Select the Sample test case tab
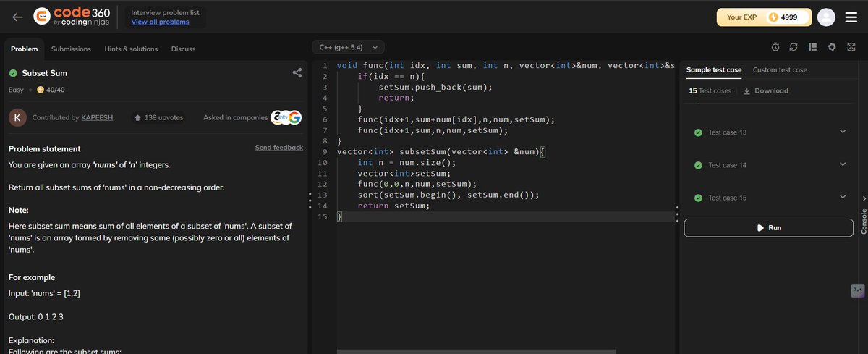The image size is (868, 354). click(x=714, y=69)
